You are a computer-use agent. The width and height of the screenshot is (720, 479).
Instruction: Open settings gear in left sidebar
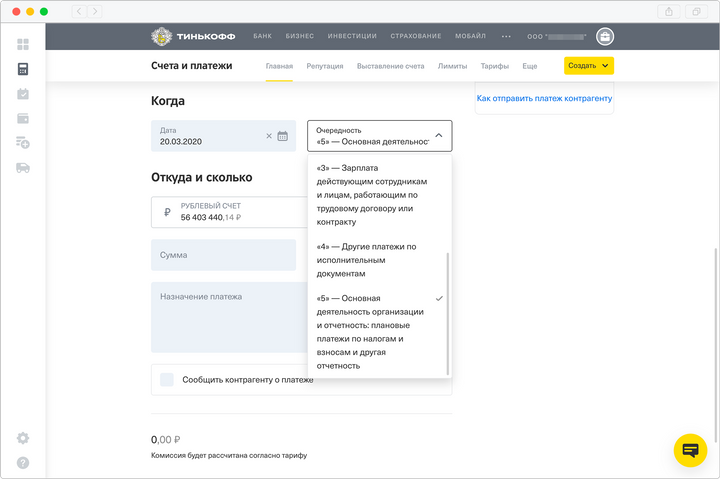click(x=23, y=438)
